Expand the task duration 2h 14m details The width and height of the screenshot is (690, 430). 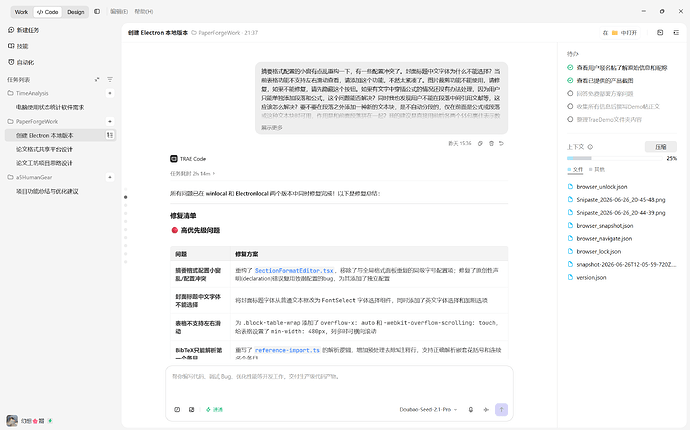point(193,173)
